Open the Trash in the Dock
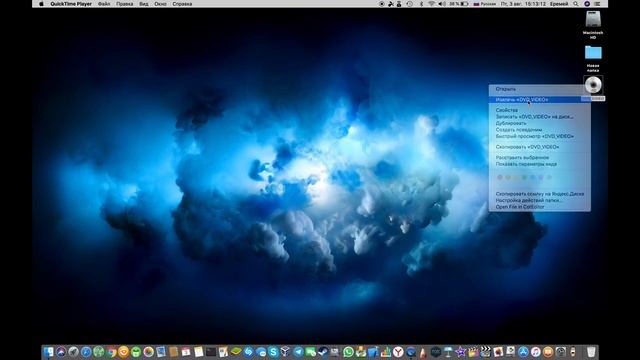The image size is (640, 360). 591,352
